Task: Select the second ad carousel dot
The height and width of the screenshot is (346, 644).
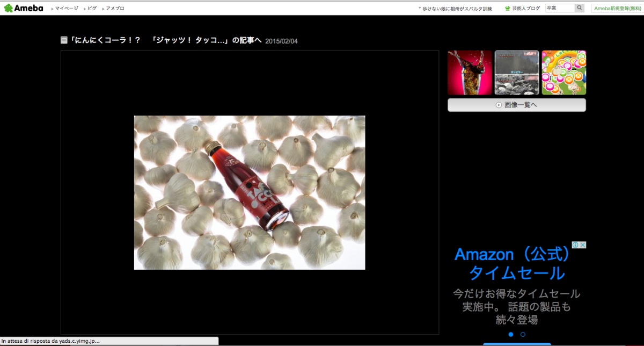Action: click(x=523, y=334)
